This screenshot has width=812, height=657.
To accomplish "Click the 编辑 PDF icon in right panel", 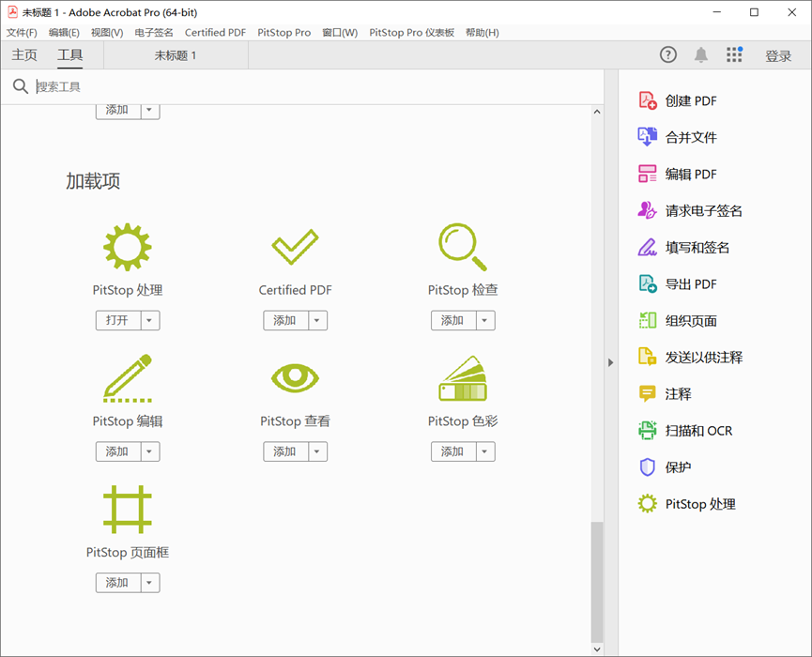I will (x=648, y=174).
